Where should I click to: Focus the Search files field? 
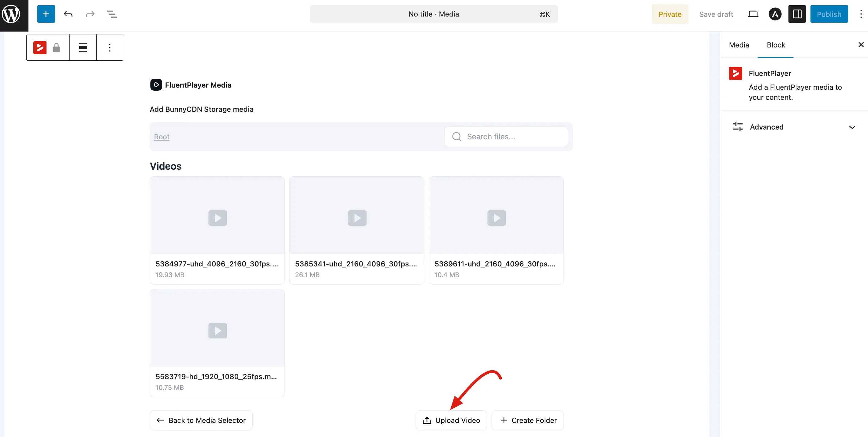pos(506,137)
